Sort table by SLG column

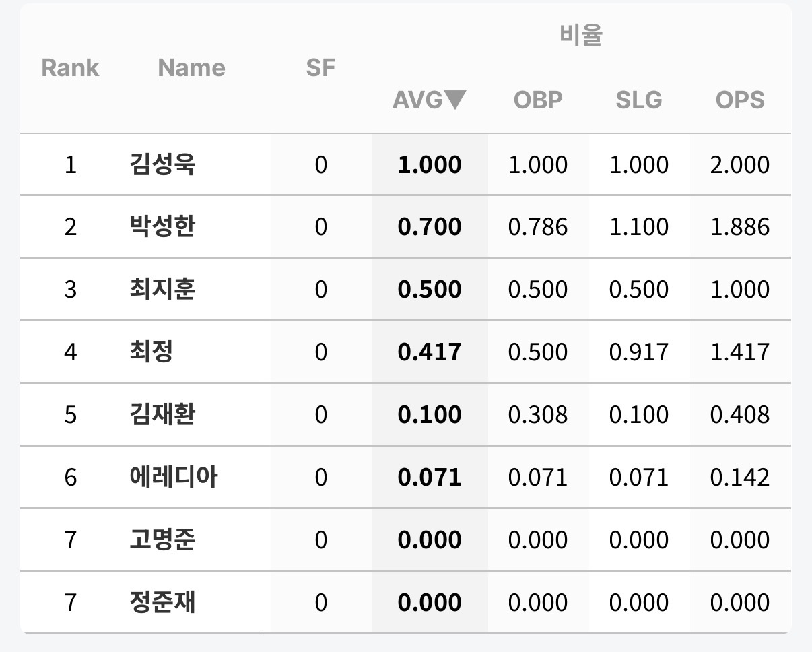click(638, 100)
